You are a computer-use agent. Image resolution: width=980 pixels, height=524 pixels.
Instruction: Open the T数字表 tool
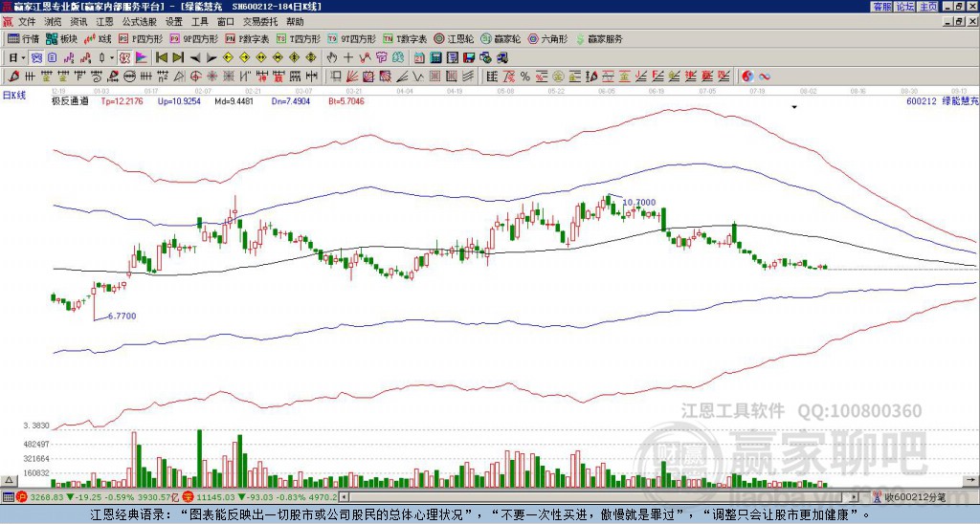pos(405,38)
